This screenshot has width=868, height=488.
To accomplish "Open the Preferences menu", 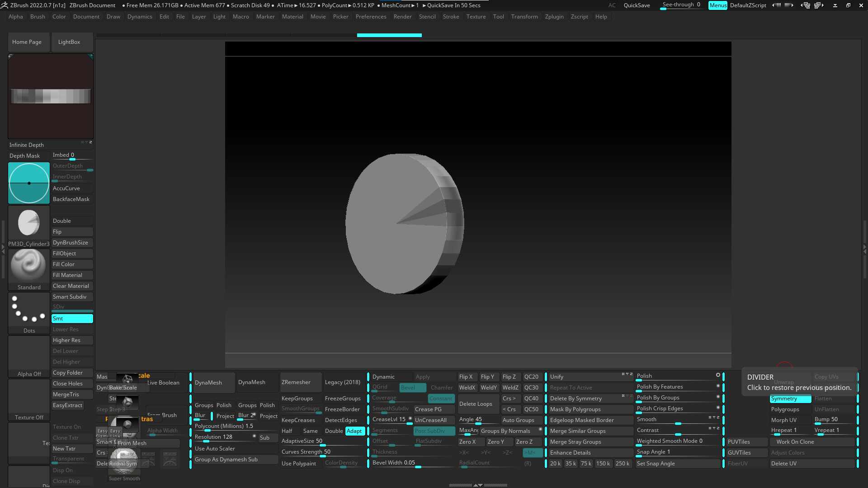I will (371, 17).
